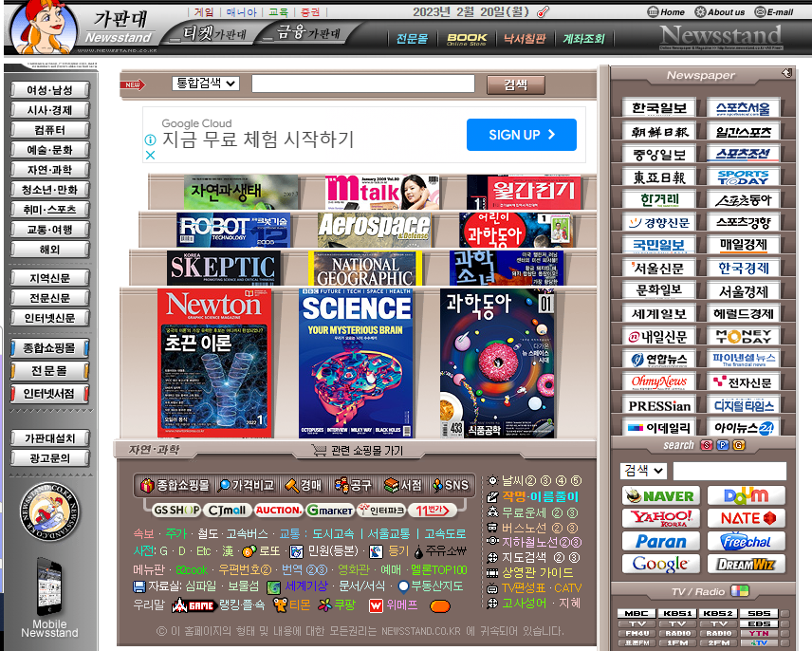812x651 pixels.
Task: Open the Newton magazine cover
Action: pos(213,363)
